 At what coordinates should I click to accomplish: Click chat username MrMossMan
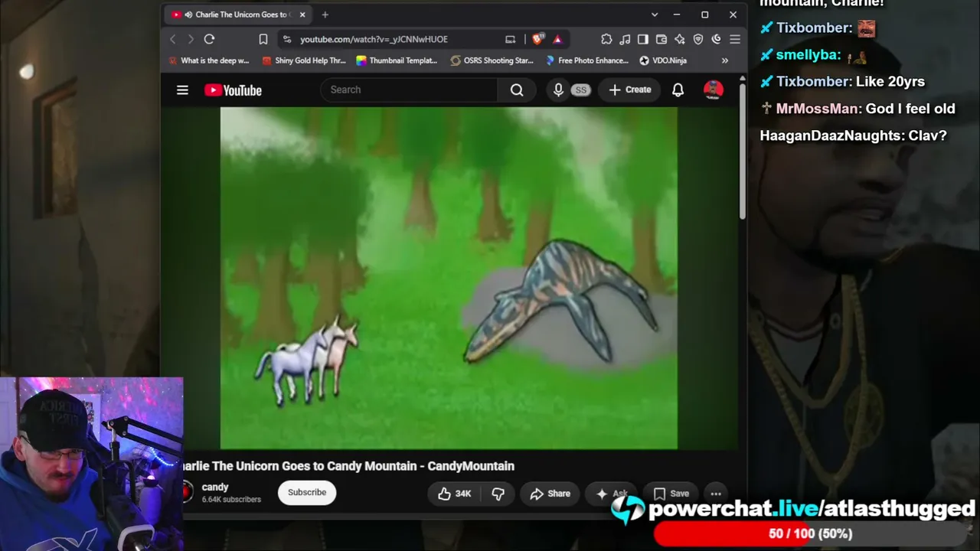(x=818, y=109)
